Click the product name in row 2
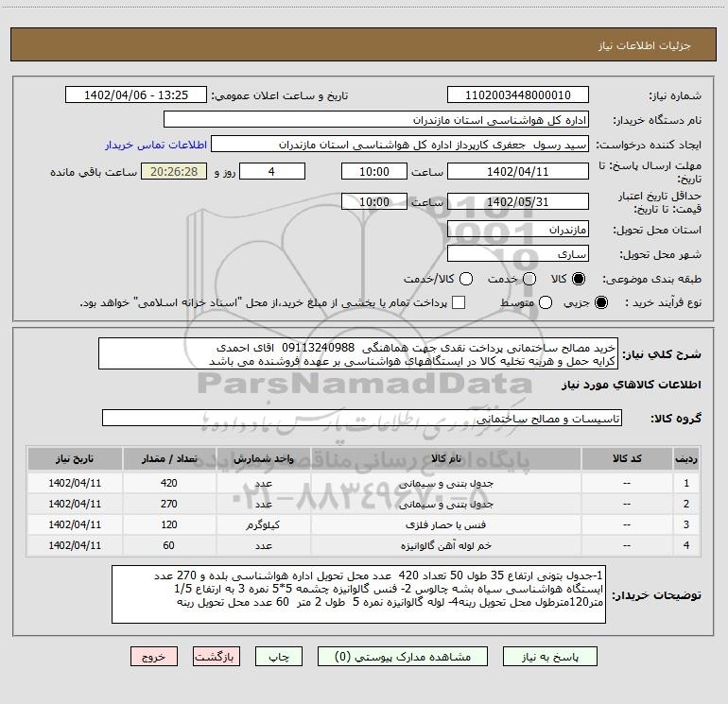The image size is (728, 704). coord(445,504)
